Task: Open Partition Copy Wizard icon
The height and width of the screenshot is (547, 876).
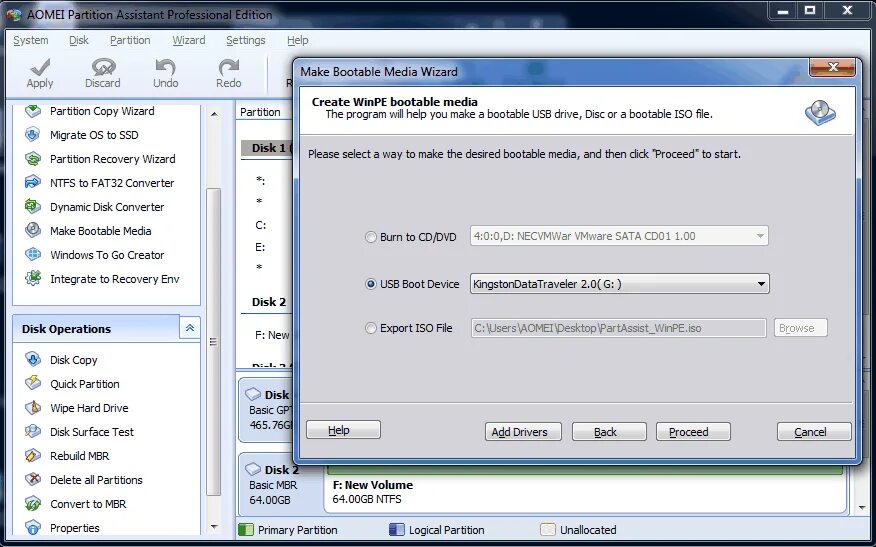Action: click(33, 111)
